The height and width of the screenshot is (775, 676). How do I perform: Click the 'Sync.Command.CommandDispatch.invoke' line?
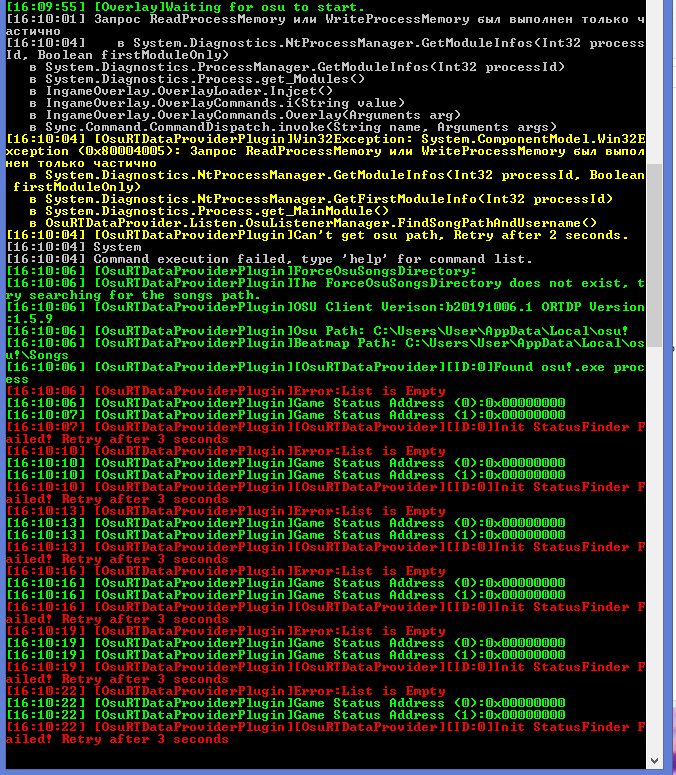click(293, 127)
